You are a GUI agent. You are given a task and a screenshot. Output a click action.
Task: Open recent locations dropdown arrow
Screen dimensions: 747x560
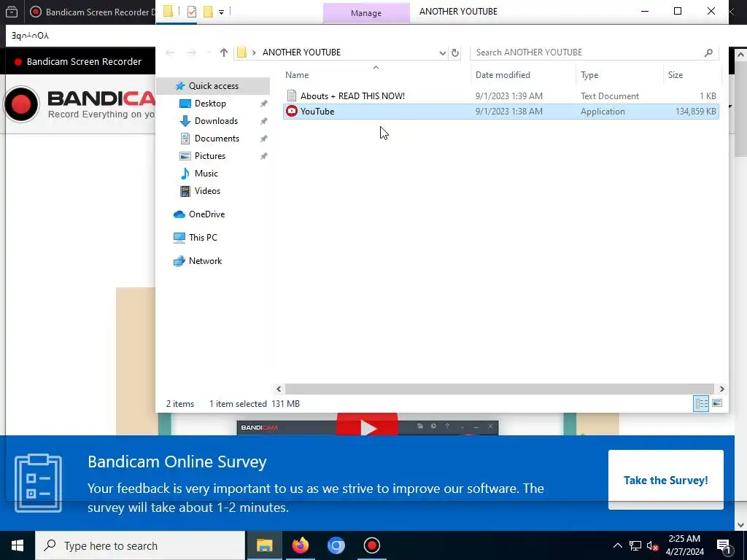click(208, 52)
